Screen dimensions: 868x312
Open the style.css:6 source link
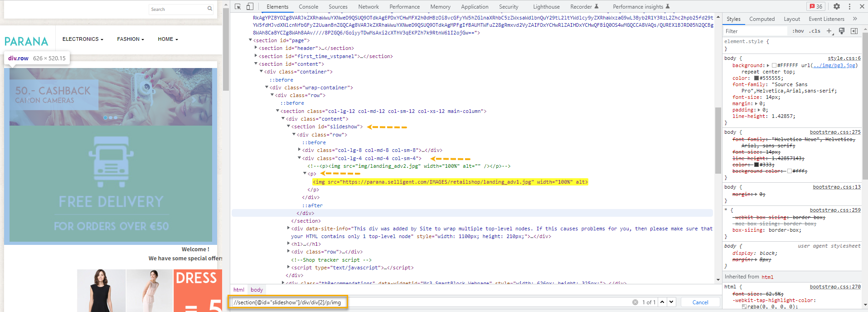(x=844, y=58)
